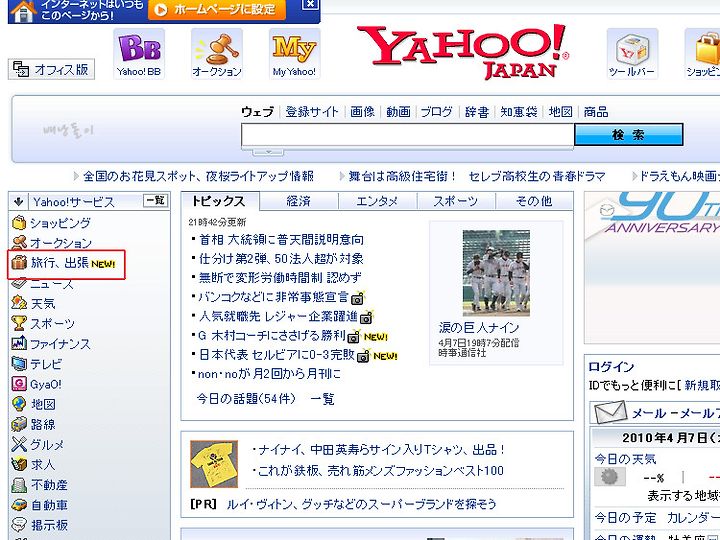Screen dimensions: 720x540
Task: Open 全国のお花見スポット、夜桜ライトアップ情報 link
Action: (198, 176)
